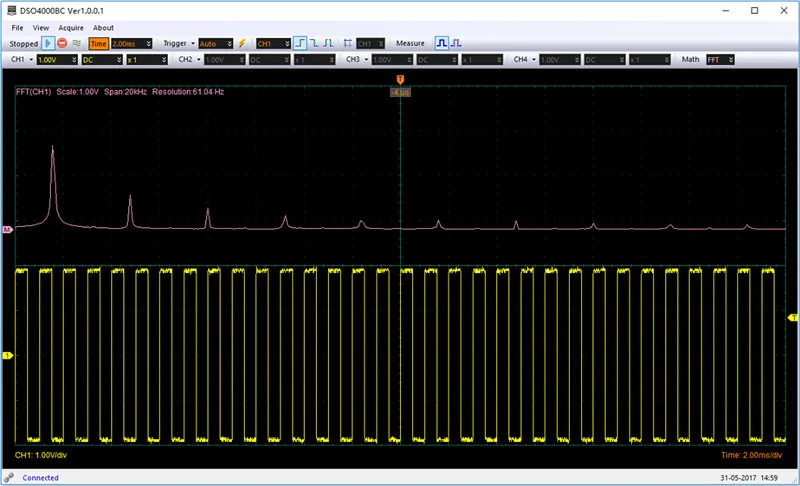
Task: Click the 31-05-2017 14:59 timestamp
Action: [x=749, y=478]
